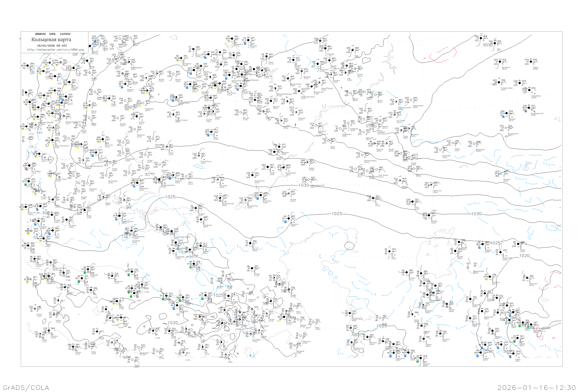The width and height of the screenshot is (588, 392).
Task: Click the blue square beside Харабали station
Action: [x=286, y=222]
